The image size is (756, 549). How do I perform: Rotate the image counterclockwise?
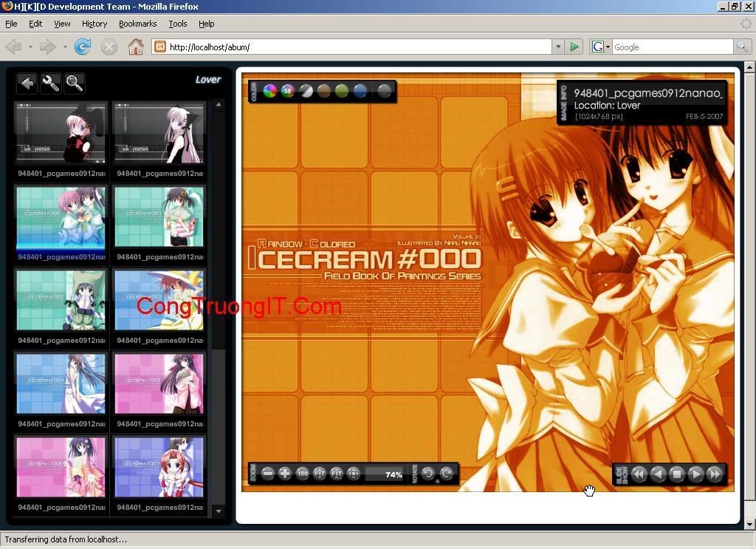[427, 474]
